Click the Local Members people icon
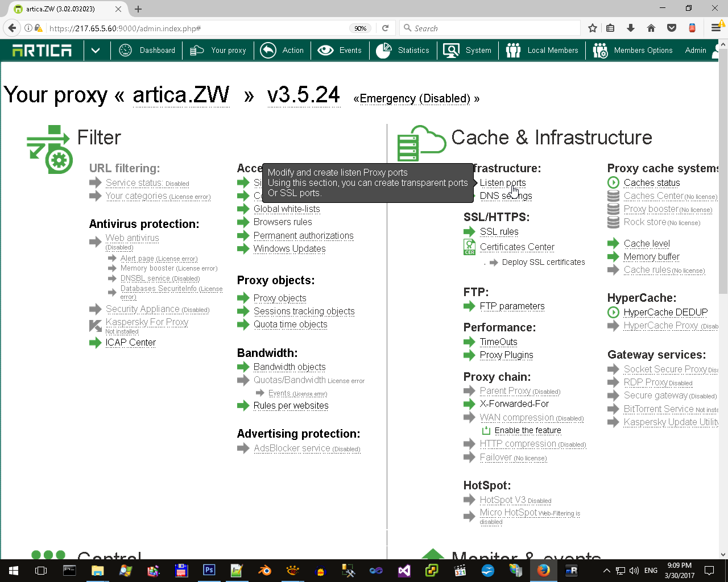Viewport: 728px width, 582px height. click(513, 51)
